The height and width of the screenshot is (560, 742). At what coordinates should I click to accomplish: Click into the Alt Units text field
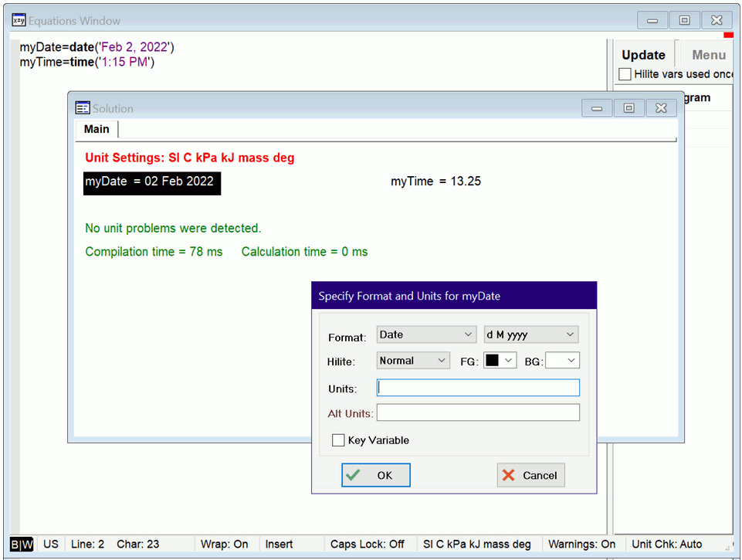[478, 413]
